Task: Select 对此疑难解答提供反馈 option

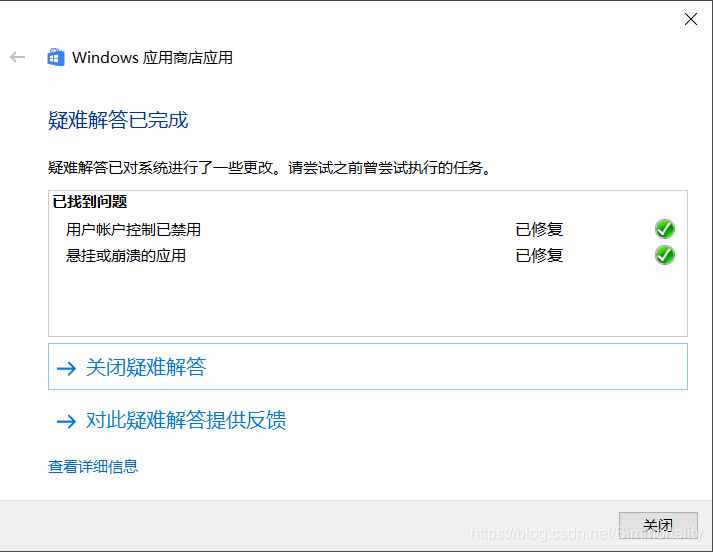Action: click(x=186, y=420)
